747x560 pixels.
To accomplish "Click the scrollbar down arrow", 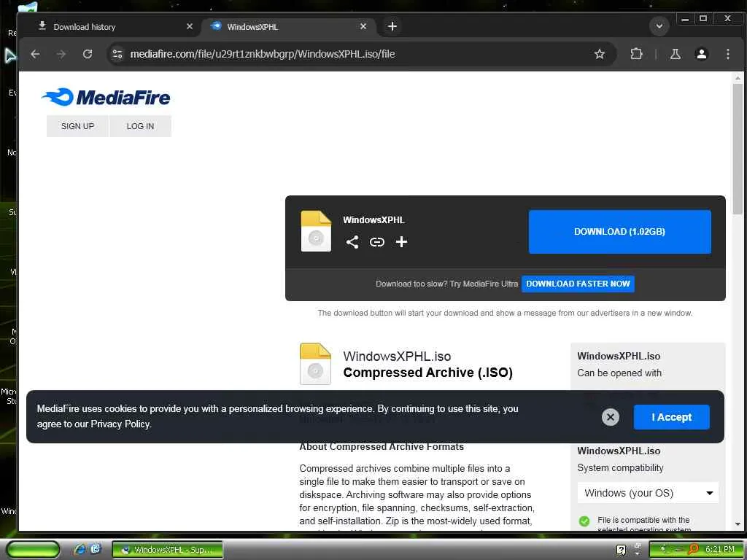I will (738, 524).
